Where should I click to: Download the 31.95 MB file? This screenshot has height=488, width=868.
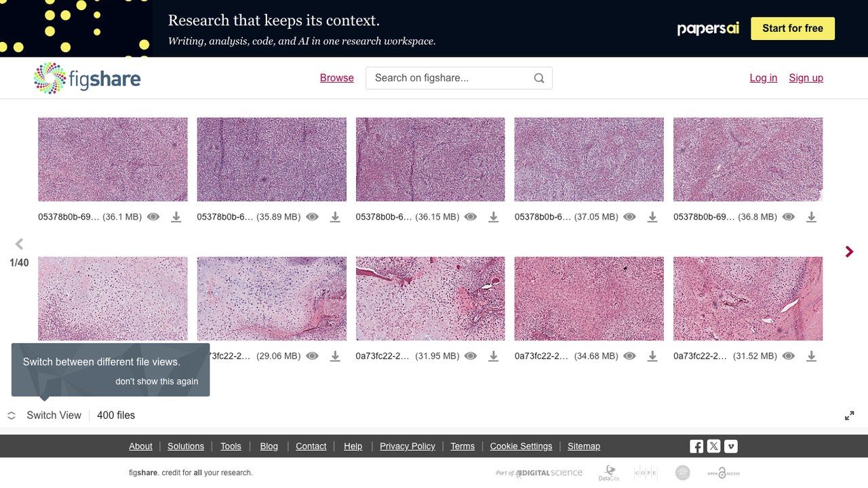pyautogui.click(x=494, y=356)
